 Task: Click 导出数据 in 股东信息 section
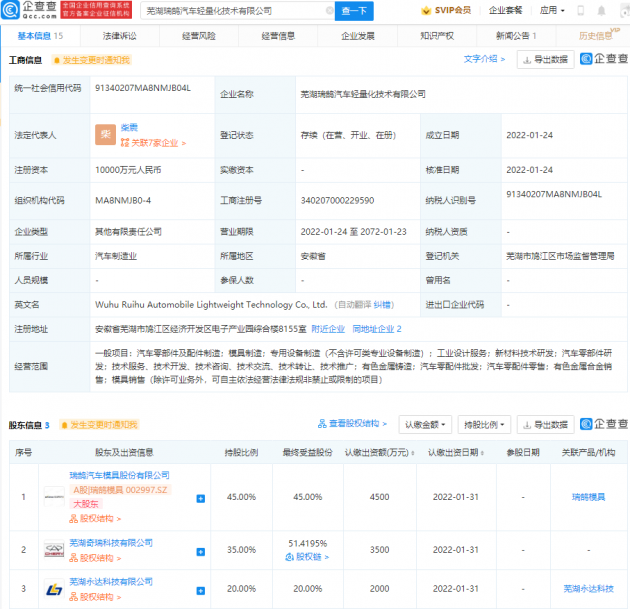tap(545, 425)
